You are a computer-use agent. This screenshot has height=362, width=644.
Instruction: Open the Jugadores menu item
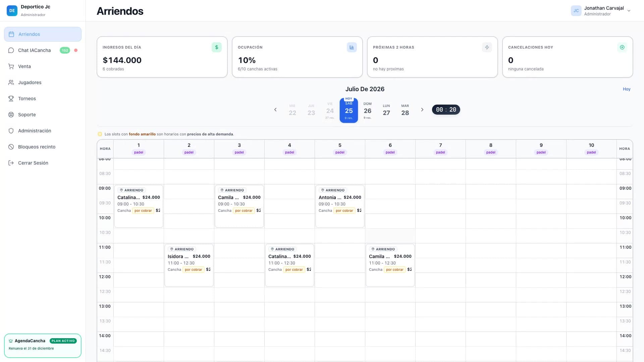[43, 82]
